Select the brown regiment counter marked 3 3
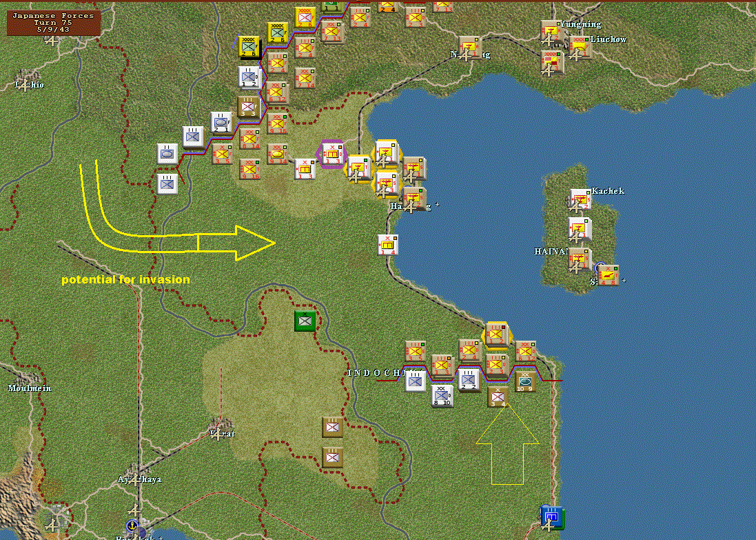Screen dimensions: 756x540 [x=248, y=107]
